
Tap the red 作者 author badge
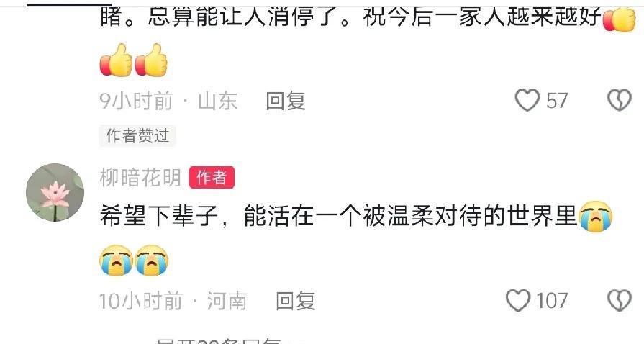tap(212, 178)
